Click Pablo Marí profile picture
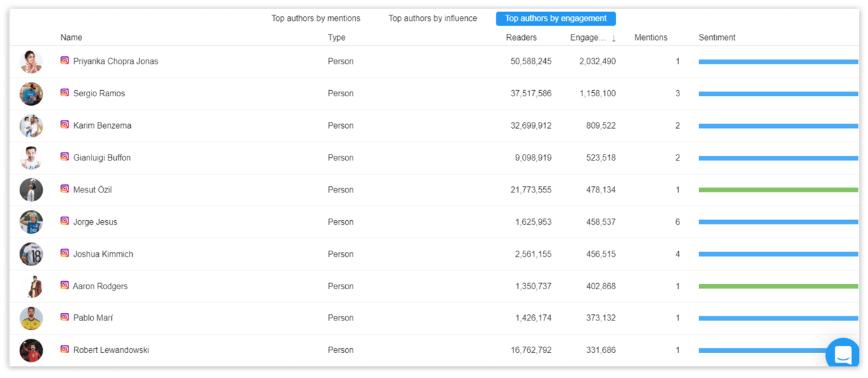The width and height of the screenshot is (868, 378). pyautogui.click(x=31, y=318)
